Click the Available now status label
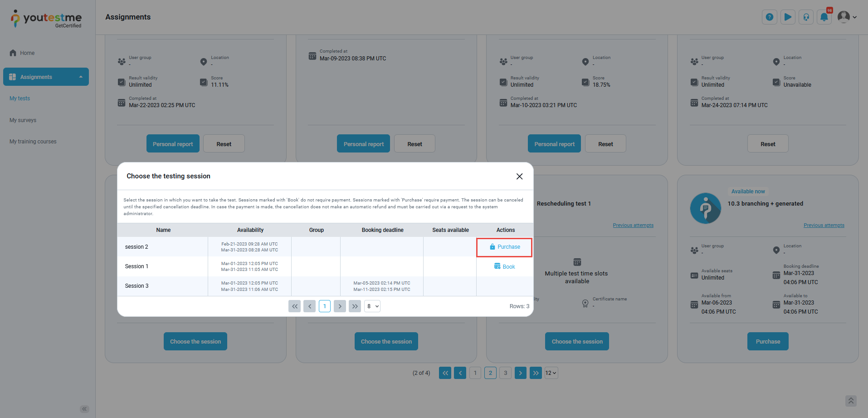This screenshot has height=418, width=868. click(x=748, y=192)
